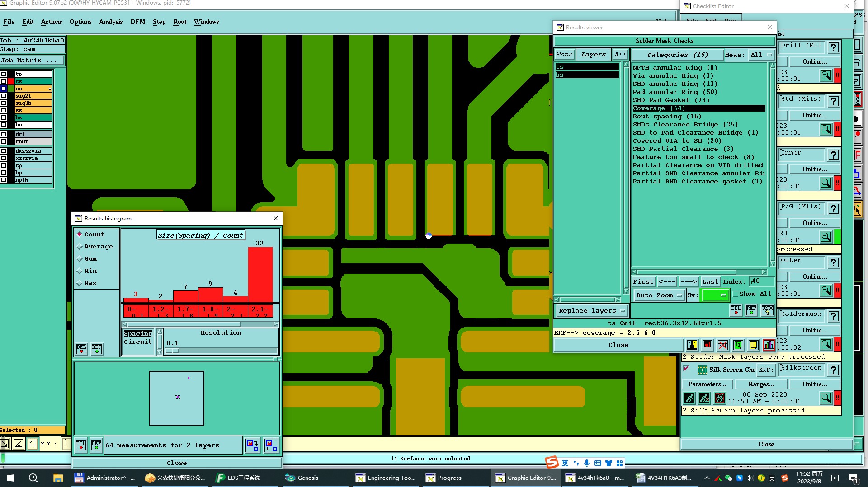Click the Last button in Results viewer
868x487 pixels.
[x=710, y=281]
